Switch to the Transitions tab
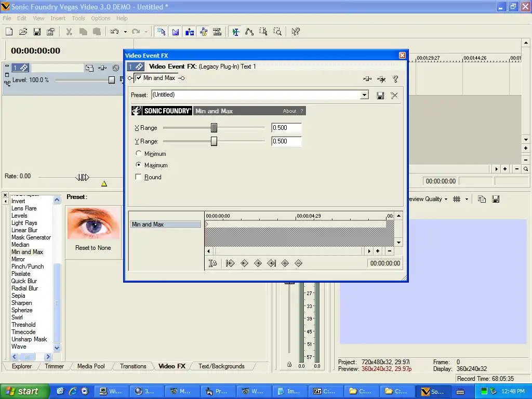This screenshot has width=532, height=399. tap(133, 366)
